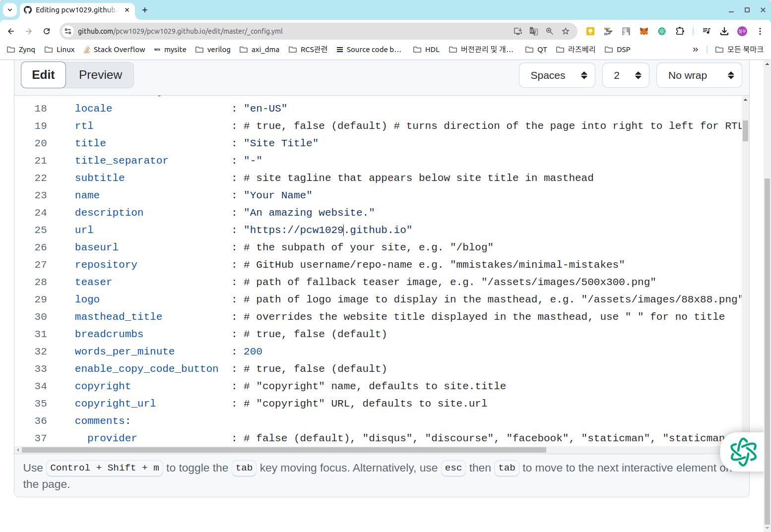Click the url value on line 25
This screenshot has height=532, width=771.
[x=327, y=230]
